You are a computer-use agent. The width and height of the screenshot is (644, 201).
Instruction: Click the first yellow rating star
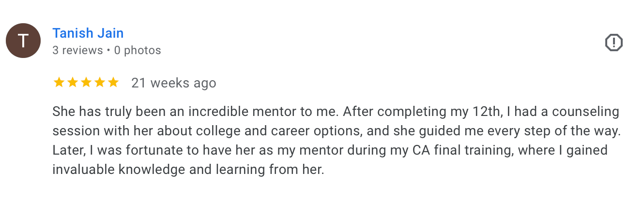click(59, 83)
